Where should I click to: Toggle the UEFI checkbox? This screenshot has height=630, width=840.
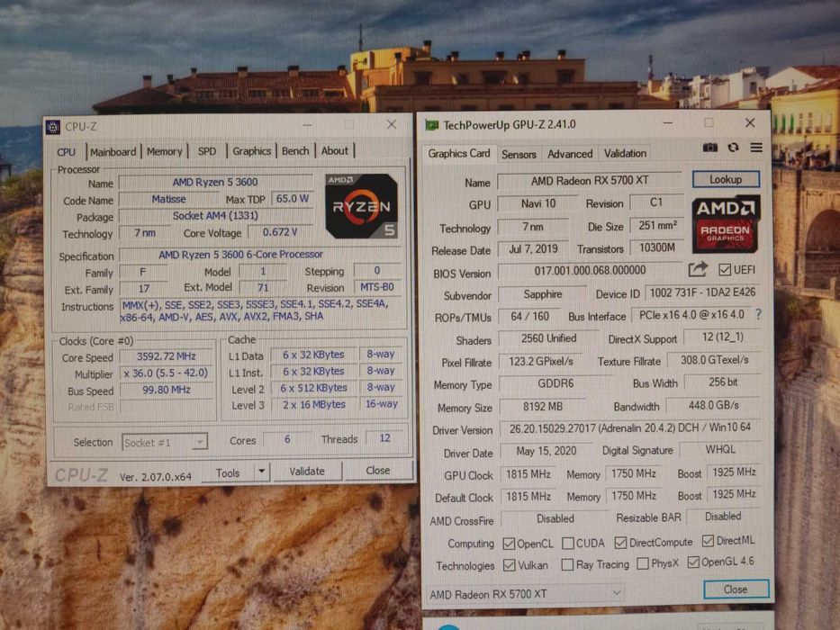pyautogui.click(x=724, y=269)
